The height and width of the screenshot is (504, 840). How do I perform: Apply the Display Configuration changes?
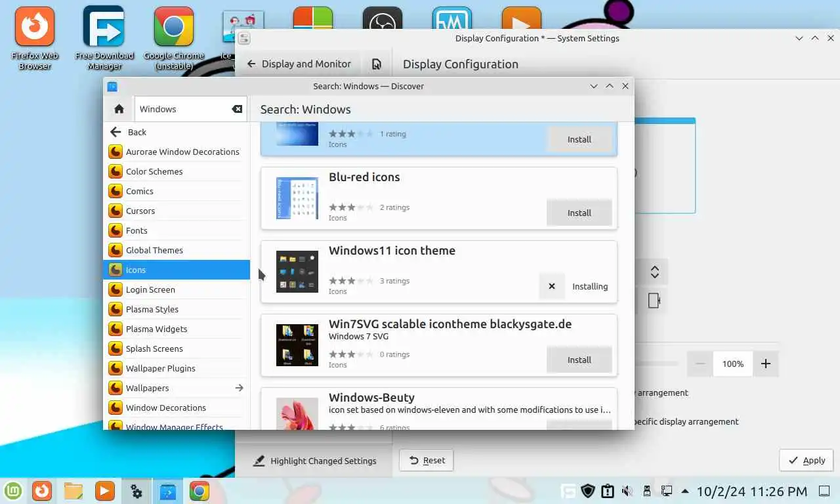[x=807, y=461]
